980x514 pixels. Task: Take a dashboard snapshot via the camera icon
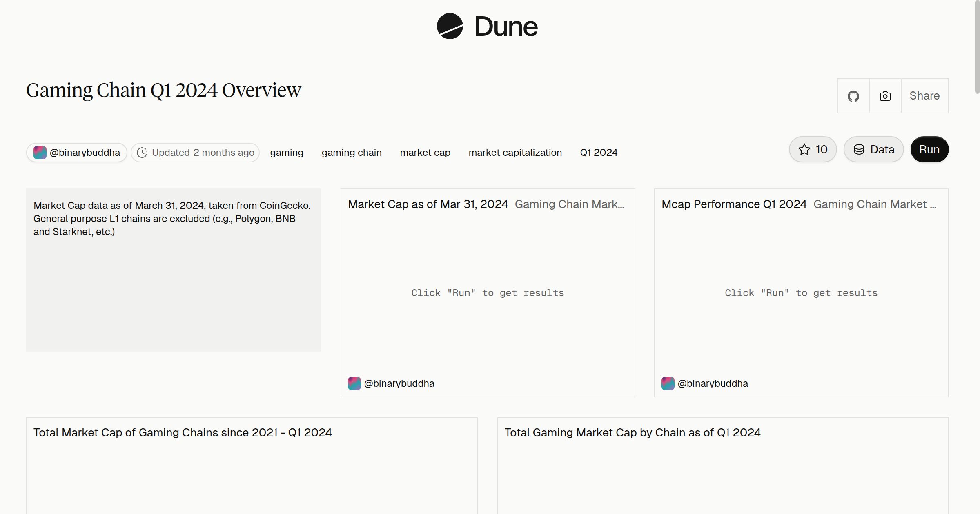pyautogui.click(x=885, y=96)
